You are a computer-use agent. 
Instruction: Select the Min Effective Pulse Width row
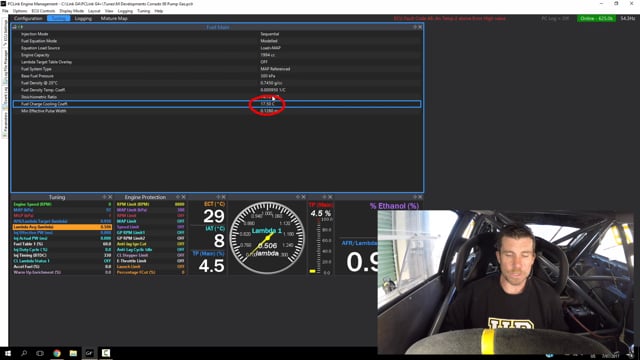tap(217, 111)
